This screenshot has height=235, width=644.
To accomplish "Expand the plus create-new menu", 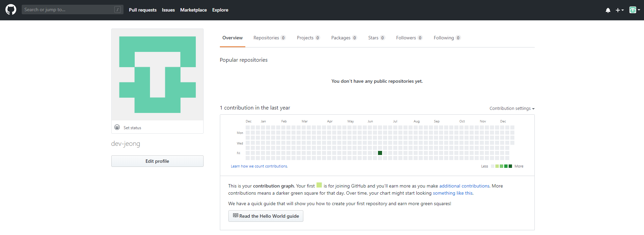I will (620, 10).
